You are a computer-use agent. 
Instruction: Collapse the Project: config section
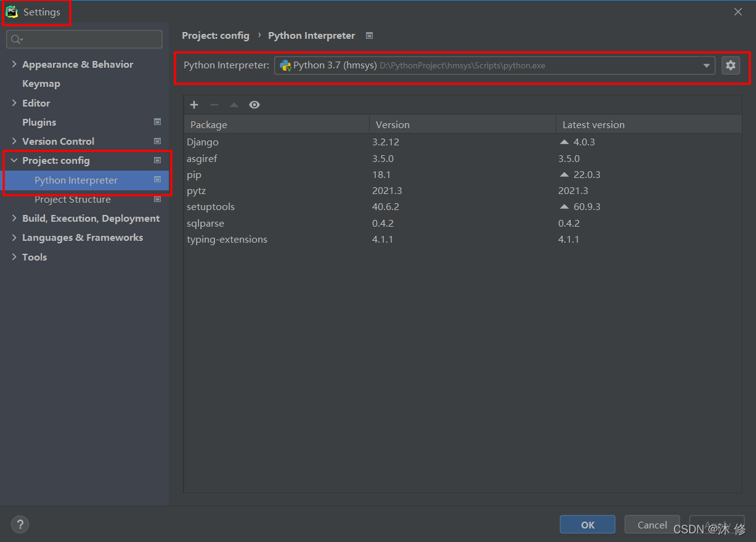pos(14,160)
